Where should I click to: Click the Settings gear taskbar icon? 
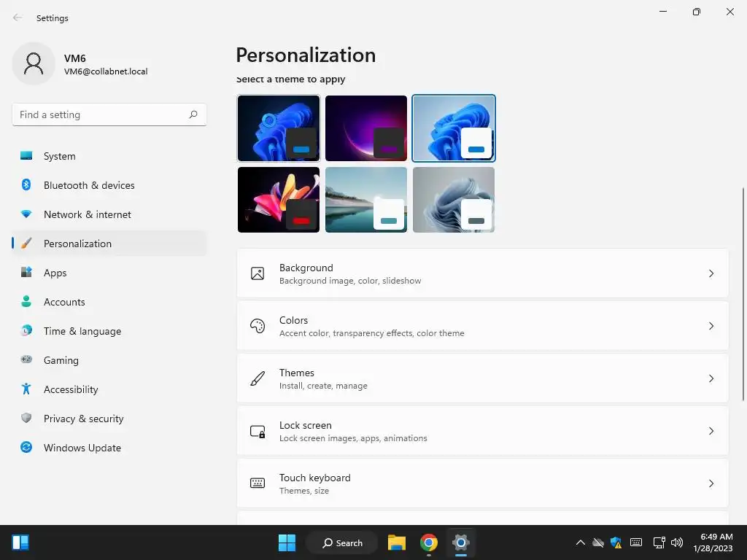coord(461,542)
